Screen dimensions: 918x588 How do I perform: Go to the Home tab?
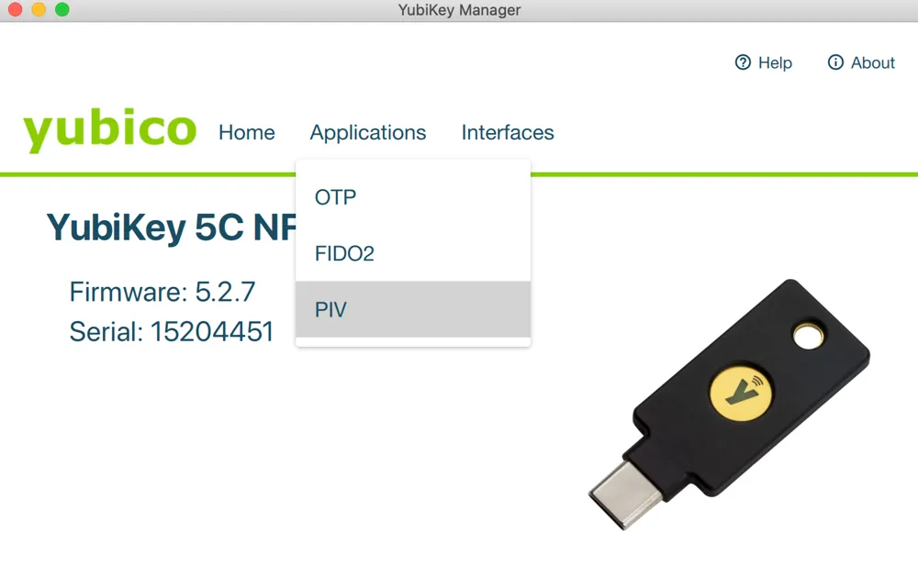click(x=246, y=133)
